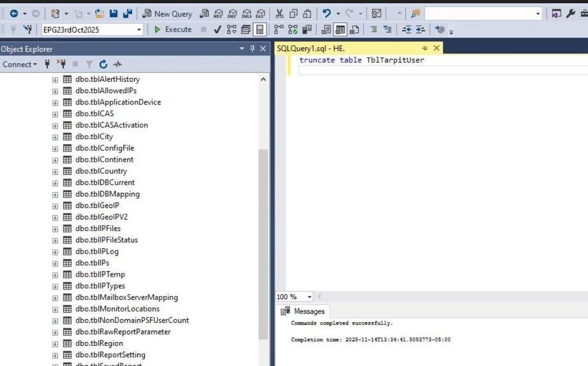Toggle auto-hide pin on Object Explorer
The height and width of the screenshot is (366, 588).
click(x=252, y=49)
